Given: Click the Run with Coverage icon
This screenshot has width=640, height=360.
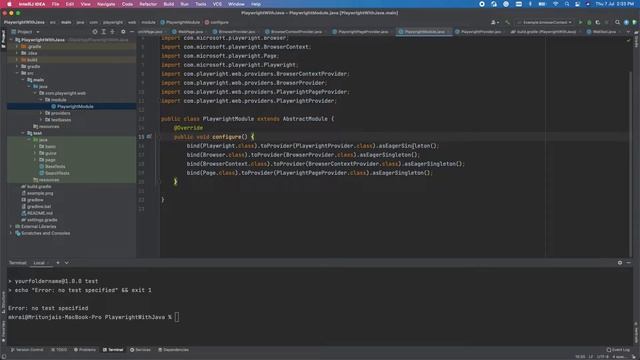Looking at the screenshot, I should tap(598, 22).
